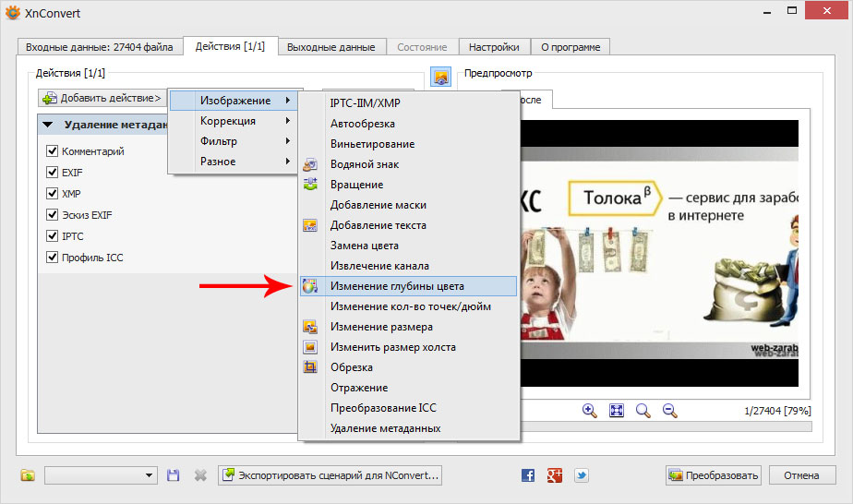
Task: Toggle the XMP checkbox
Action: pyautogui.click(x=53, y=193)
